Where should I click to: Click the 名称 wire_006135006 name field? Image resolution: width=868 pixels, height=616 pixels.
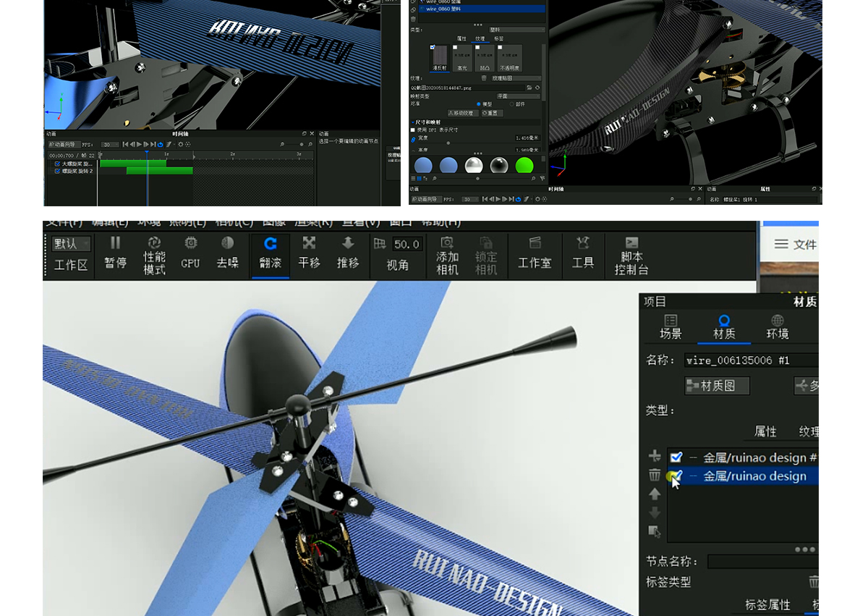[x=751, y=360]
